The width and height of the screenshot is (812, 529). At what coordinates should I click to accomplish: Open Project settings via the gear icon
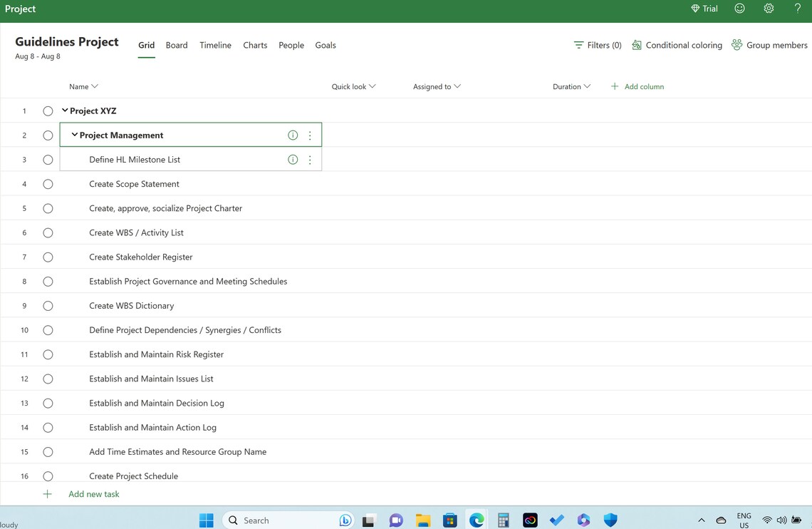[x=769, y=9]
